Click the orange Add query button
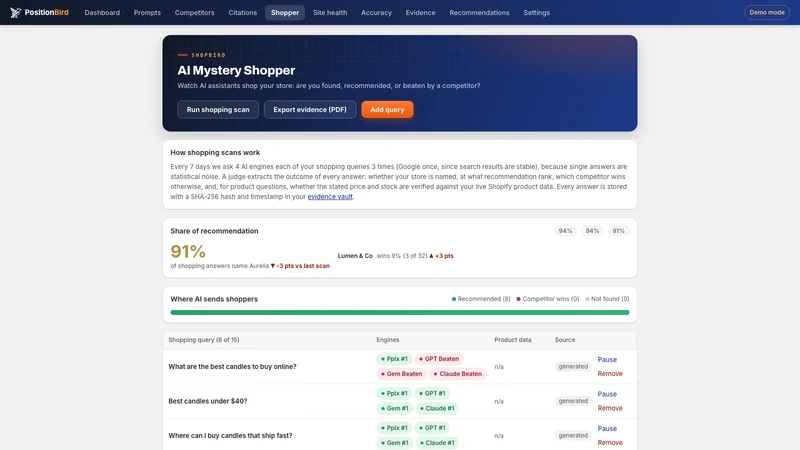Viewport: 800px width, 450px height. pos(387,109)
